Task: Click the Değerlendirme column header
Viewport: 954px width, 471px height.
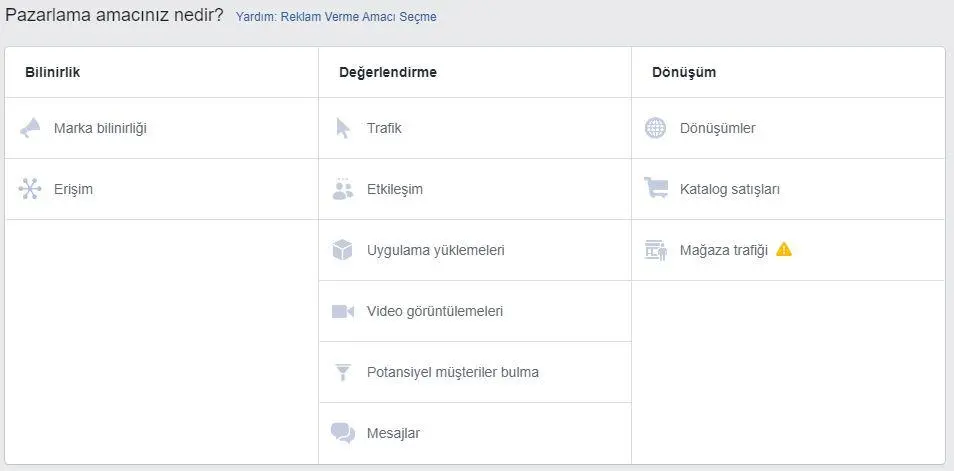Action: pyautogui.click(x=388, y=72)
